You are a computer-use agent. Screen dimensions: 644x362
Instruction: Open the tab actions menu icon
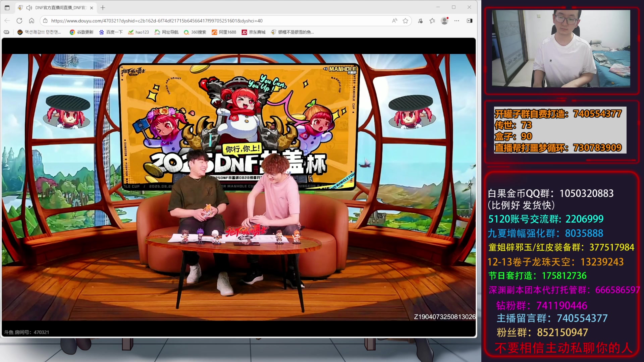coord(7,7)
